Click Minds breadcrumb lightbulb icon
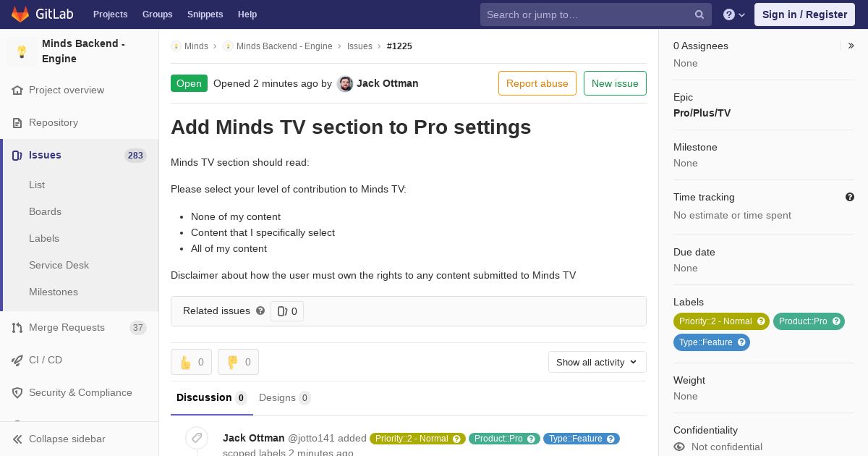 point(176,46)
